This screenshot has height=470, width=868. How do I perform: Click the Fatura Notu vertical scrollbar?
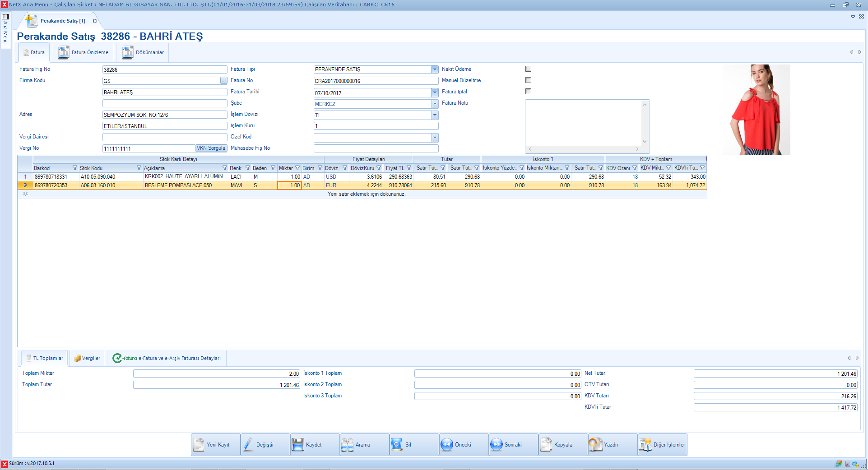tap(645, 123)
